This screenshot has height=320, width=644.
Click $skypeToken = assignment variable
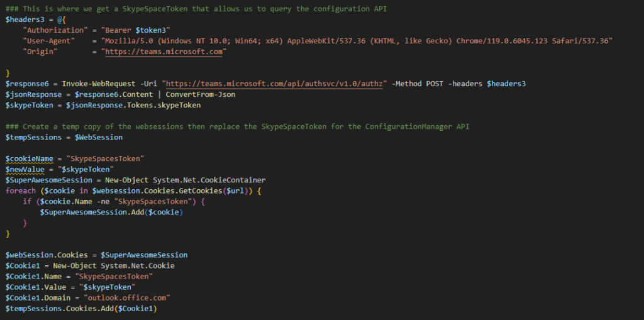[29, 105]
